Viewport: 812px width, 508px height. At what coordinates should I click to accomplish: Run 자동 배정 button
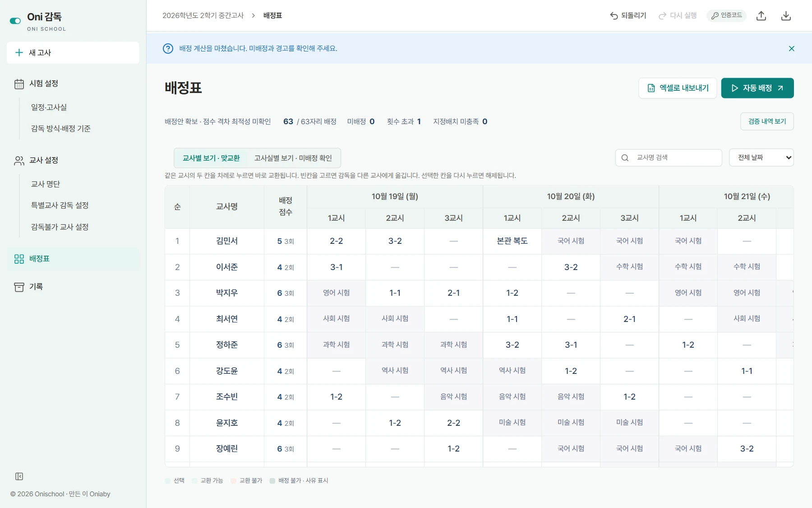point(757,88)
